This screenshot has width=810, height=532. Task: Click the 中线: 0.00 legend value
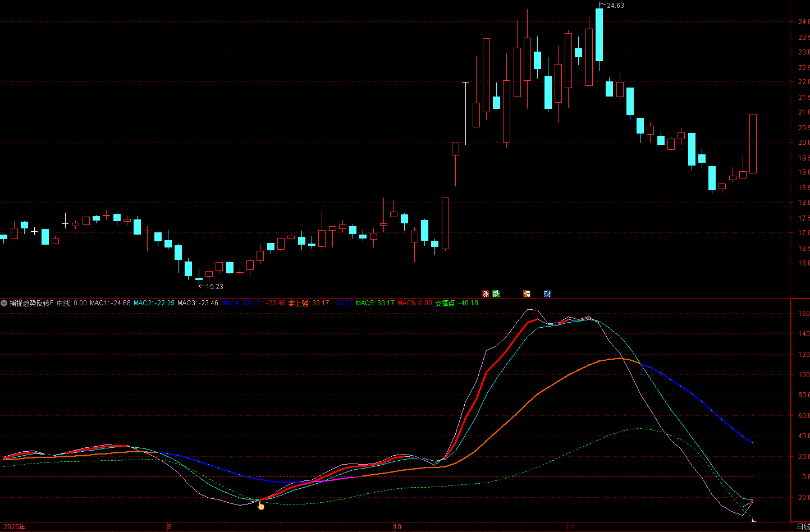pyautogui.click(x=72, y=303)
